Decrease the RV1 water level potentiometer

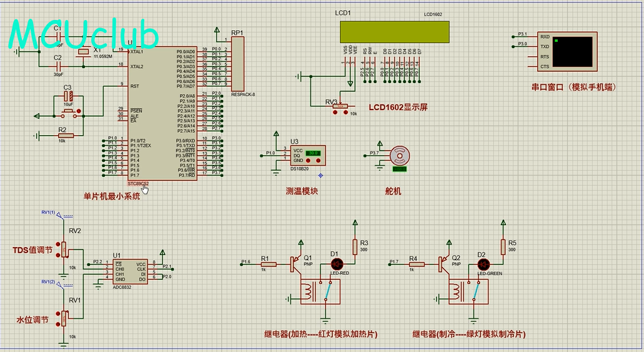coord(58,324)
